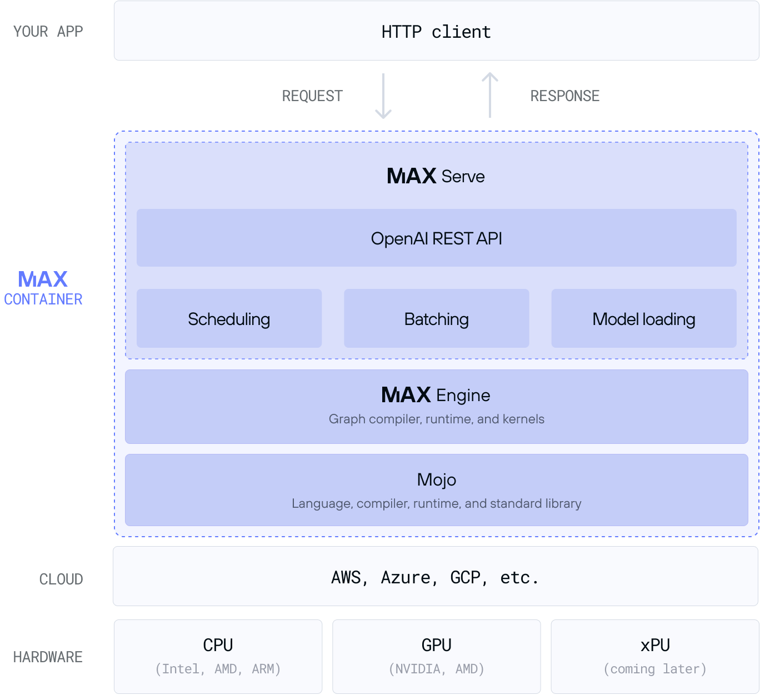Click the RESPONSE label
760x700 pixels.
pyautogui.click(x=564, y=96)
